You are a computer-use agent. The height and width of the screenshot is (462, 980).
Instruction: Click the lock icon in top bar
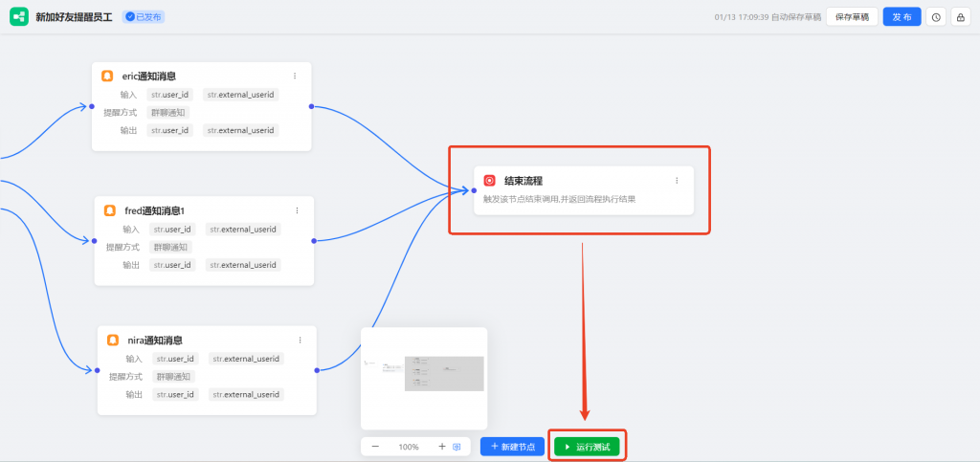(x=960, y=17)
